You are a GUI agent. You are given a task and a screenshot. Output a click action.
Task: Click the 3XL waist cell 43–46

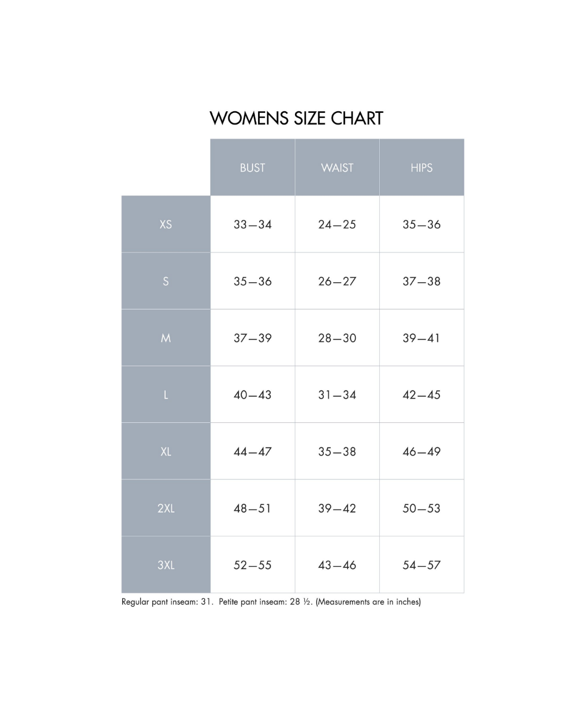click(x=337, y=565)
